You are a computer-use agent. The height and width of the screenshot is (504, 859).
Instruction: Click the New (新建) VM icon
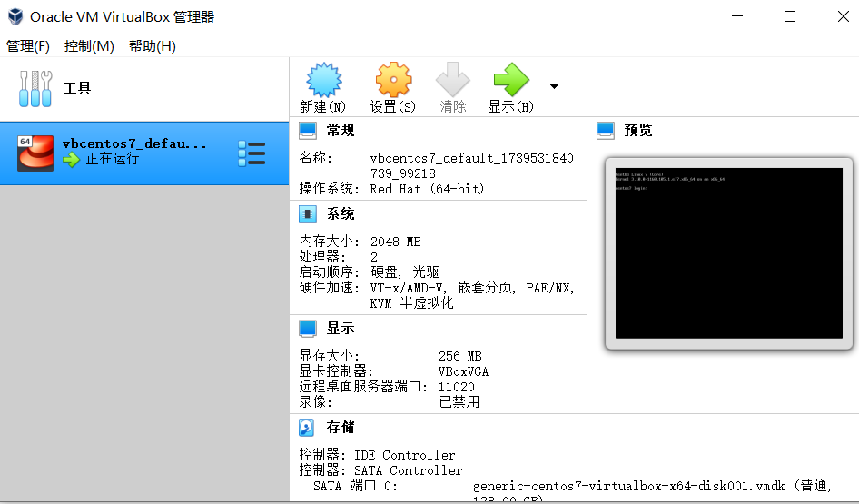pyautogui.click(x=324, y=80)
